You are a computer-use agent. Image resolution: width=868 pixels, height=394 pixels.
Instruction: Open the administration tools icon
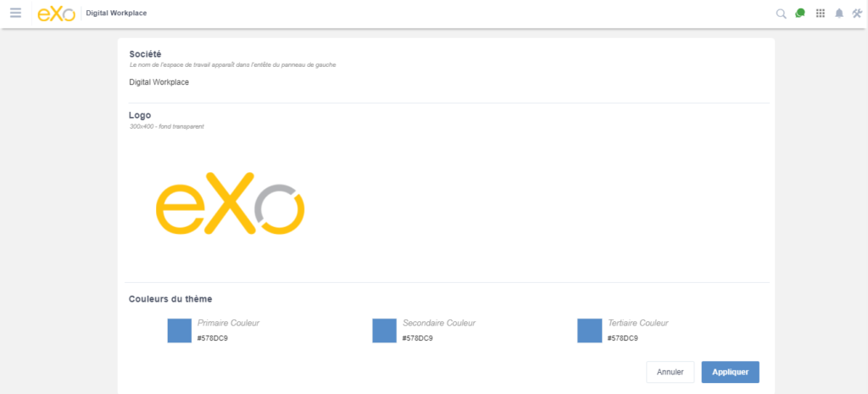tap(857, 14)
